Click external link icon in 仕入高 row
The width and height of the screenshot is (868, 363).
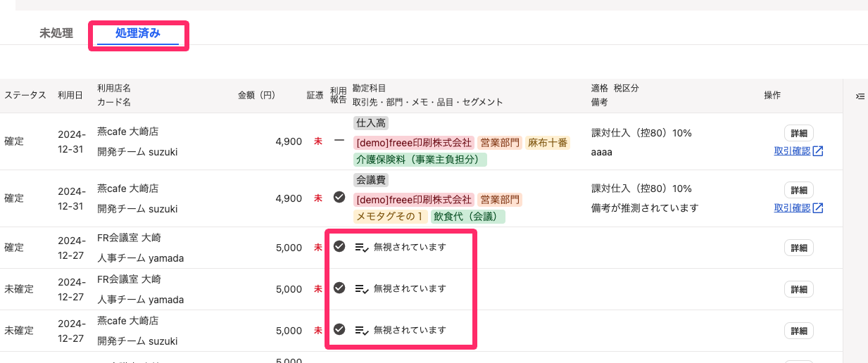tap(818, 151)
